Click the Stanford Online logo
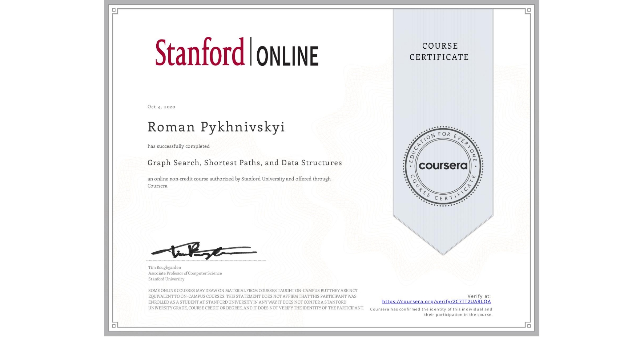 [237, 53]
